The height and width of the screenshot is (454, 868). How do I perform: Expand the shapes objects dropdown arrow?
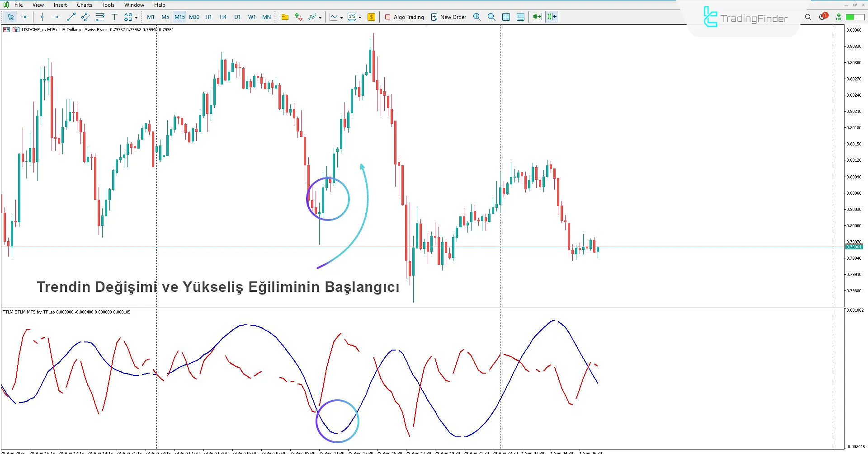pyautogui.click(x=137, y=18)
